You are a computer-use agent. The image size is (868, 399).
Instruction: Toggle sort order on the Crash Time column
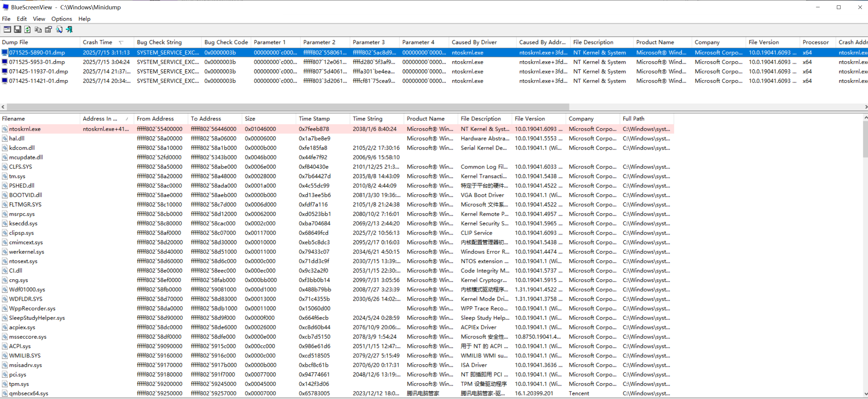pyautogui.click(x=98, y=42)
